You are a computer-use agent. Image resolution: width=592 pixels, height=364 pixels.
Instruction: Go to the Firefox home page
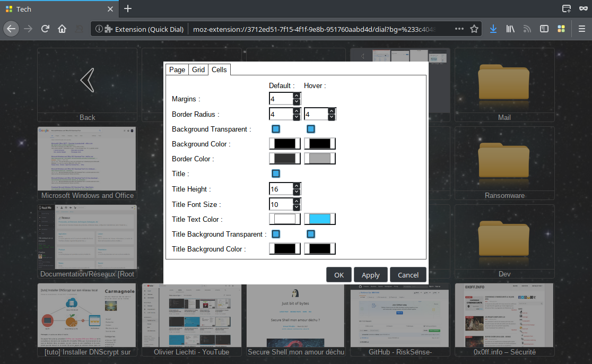pyautogui.click(x=62, y=29)
